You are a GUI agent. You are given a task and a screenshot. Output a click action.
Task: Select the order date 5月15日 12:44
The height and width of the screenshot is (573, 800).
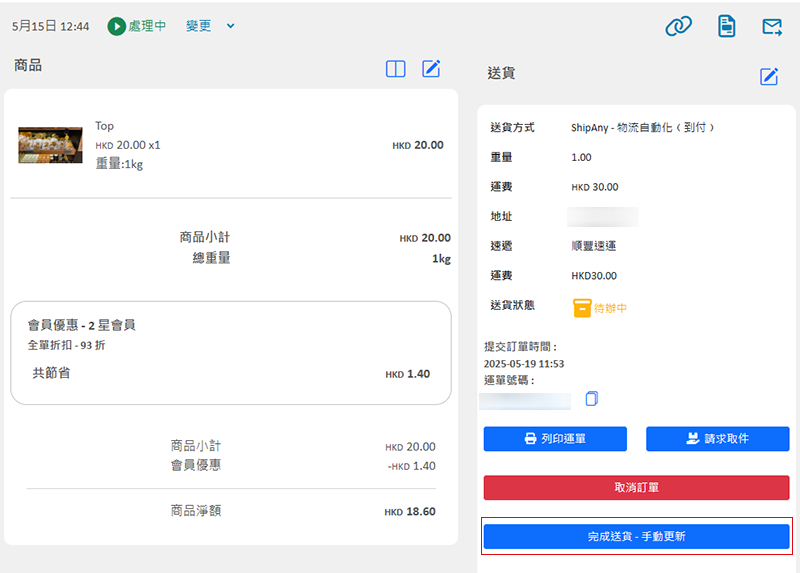coord(51,26)
